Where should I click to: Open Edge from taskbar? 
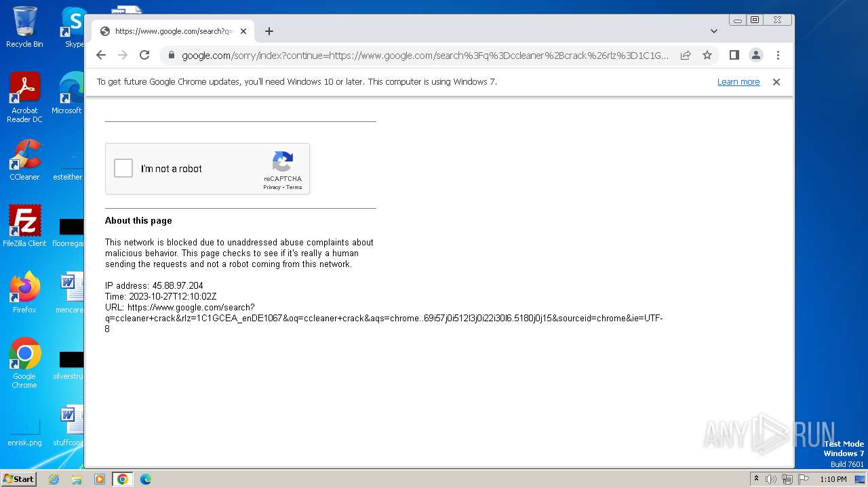click(x=145, y=479)
